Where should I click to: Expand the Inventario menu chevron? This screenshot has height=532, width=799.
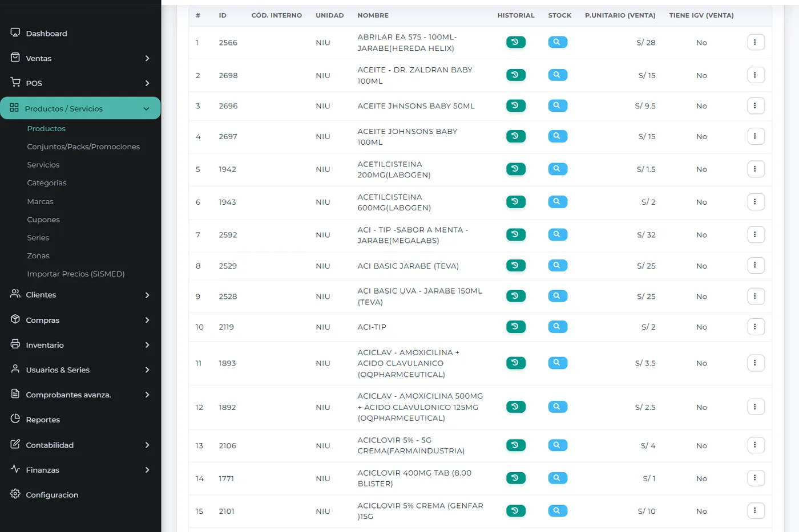147,345
